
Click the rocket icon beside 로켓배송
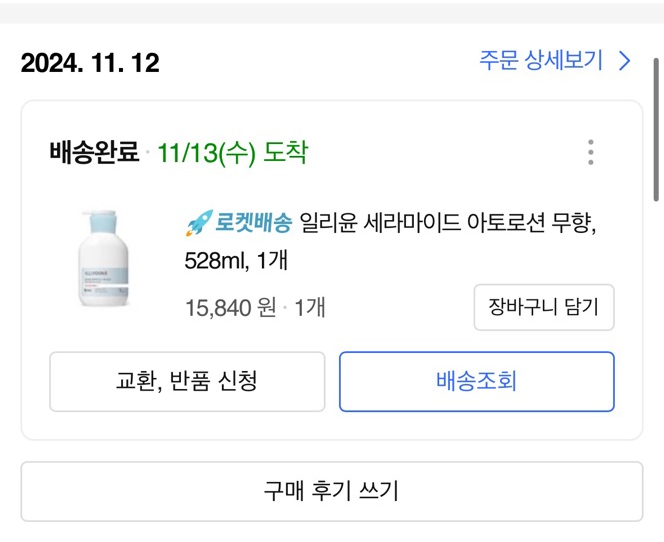pos(198,223)
